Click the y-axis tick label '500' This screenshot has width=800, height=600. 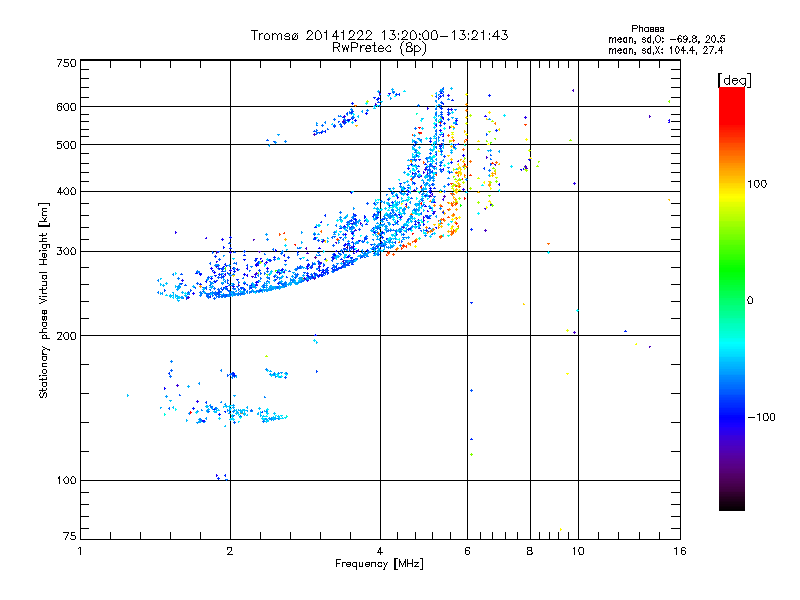(x=67, y=145)
